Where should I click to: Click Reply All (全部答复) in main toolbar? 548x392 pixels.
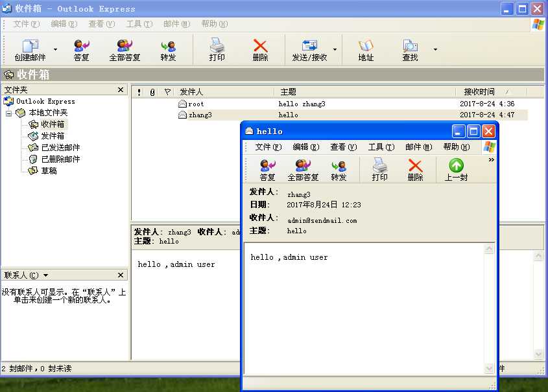[x=125, y=51]
